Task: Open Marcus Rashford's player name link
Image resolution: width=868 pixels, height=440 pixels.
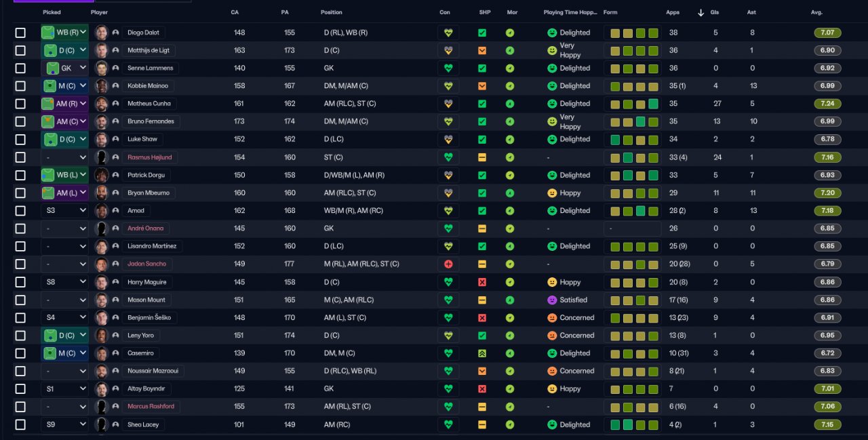Action: point(151,407)
